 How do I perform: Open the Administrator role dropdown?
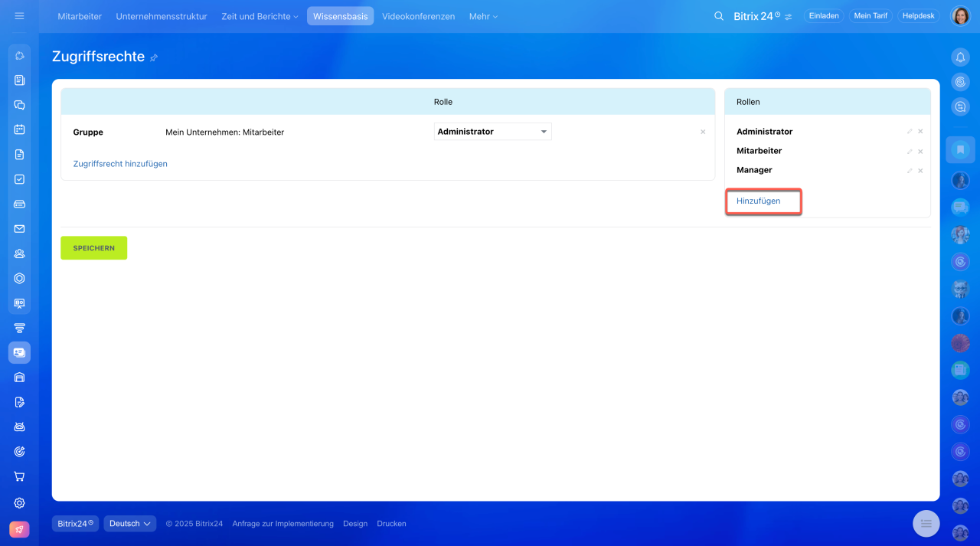coord(492,132)
